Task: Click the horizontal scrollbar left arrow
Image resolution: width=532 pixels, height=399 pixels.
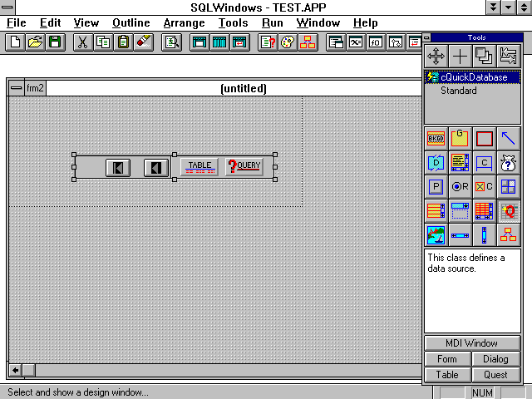Action: pos(14,370)
